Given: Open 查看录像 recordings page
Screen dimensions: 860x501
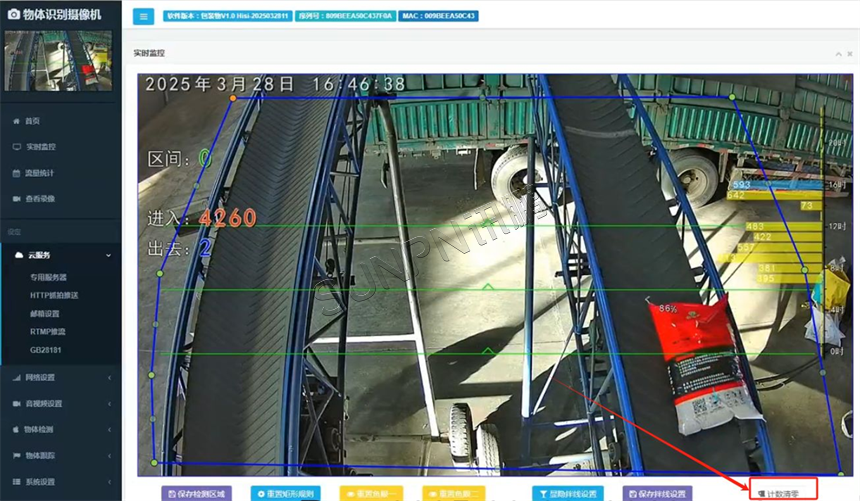Looking at the screenshot, I should [x=40, y=199].
